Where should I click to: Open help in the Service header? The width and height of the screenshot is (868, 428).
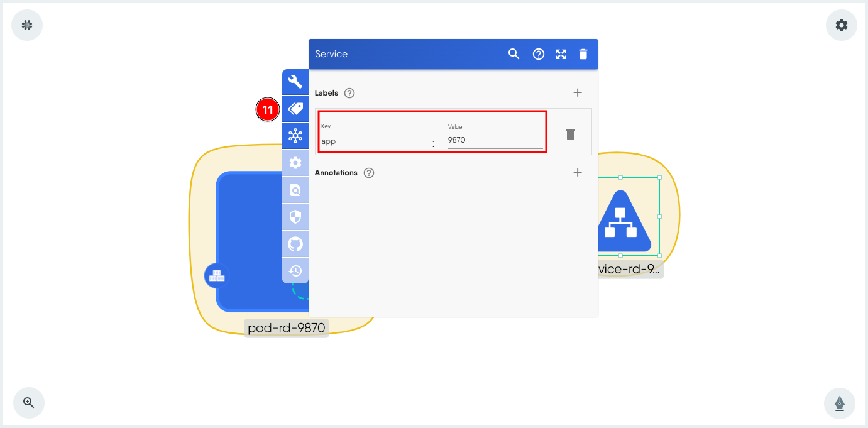point(539,54)
